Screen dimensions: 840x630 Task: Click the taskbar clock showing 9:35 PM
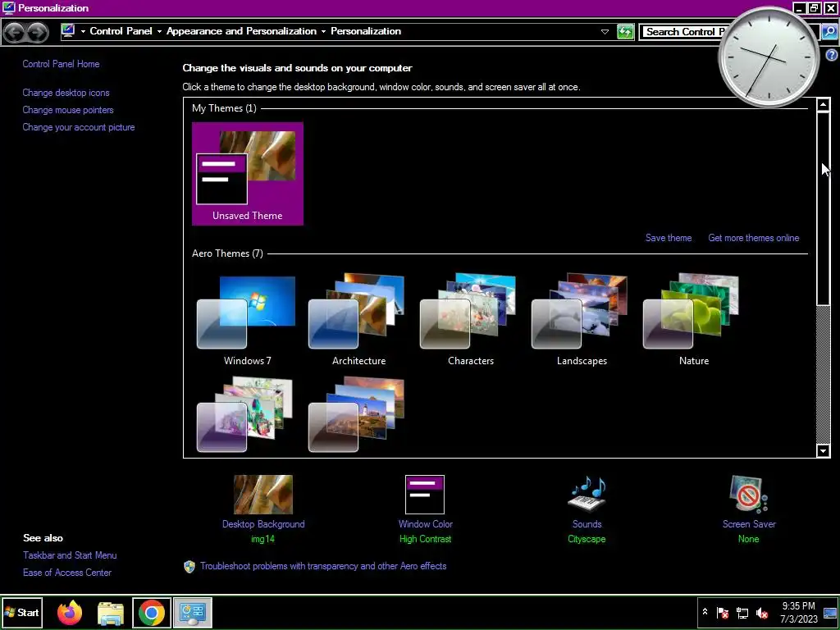pyautogui.click(x=799, y=612)
